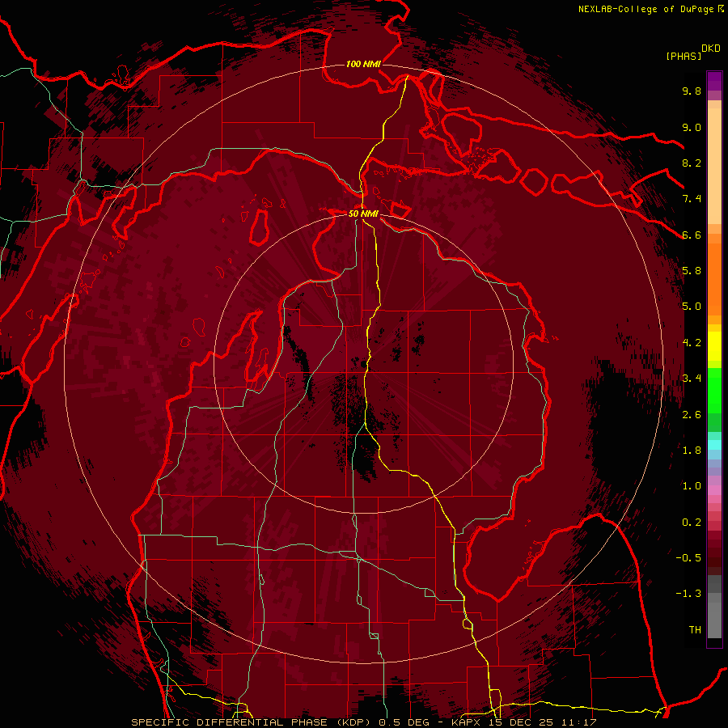Click the 100 NMI range ring label
Screen dimensions: 728x728
[363, 64]
